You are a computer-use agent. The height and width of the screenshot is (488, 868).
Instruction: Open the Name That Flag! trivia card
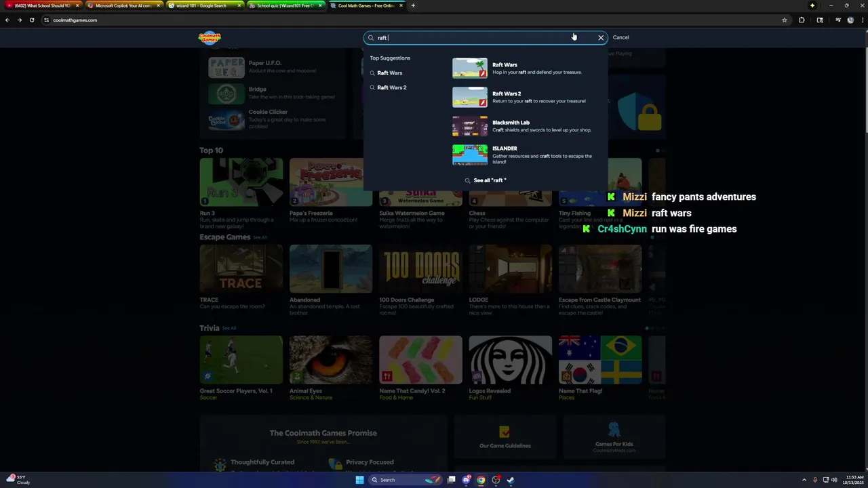[x=600, y=360]
